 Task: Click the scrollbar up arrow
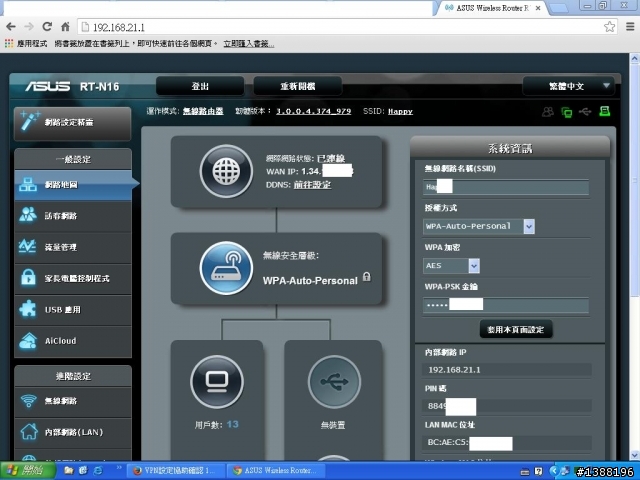635,58
